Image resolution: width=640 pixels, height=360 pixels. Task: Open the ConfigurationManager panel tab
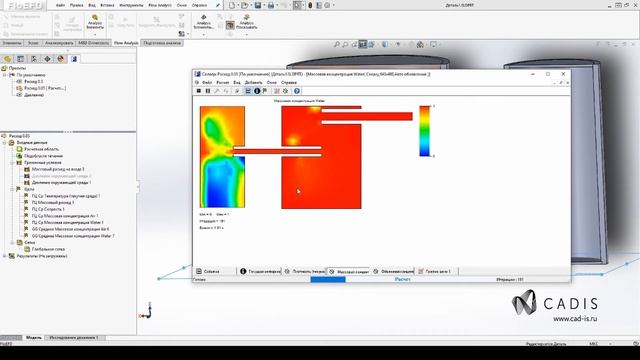tap(34, 59)
